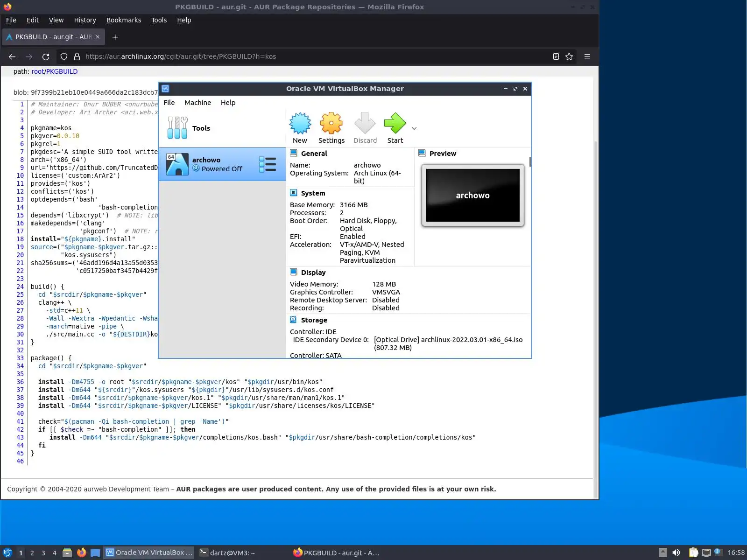The width and height of the screenshot is (747, 560).
Task: Click the System section chip icon
Action: [x=294, y=193]
